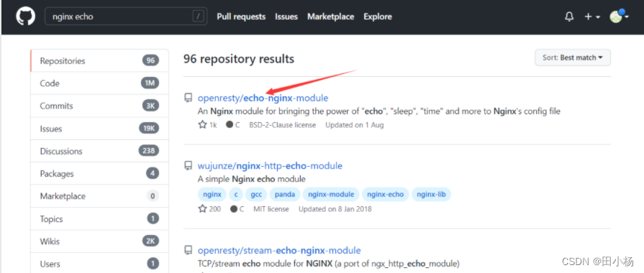This screenshot has height=273, width=644.
Task: Click repo icon beside wujunze/nginx-http-echo-module
Action: click(x=188, y=166)
